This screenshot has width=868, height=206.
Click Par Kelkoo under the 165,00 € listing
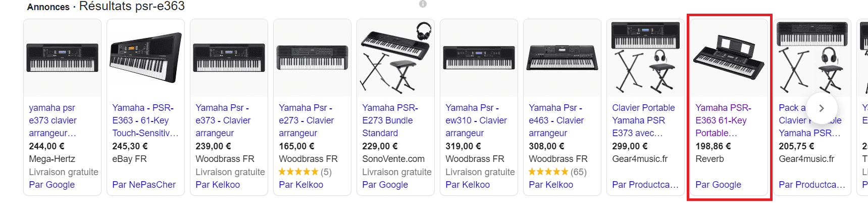coord(301,185)
